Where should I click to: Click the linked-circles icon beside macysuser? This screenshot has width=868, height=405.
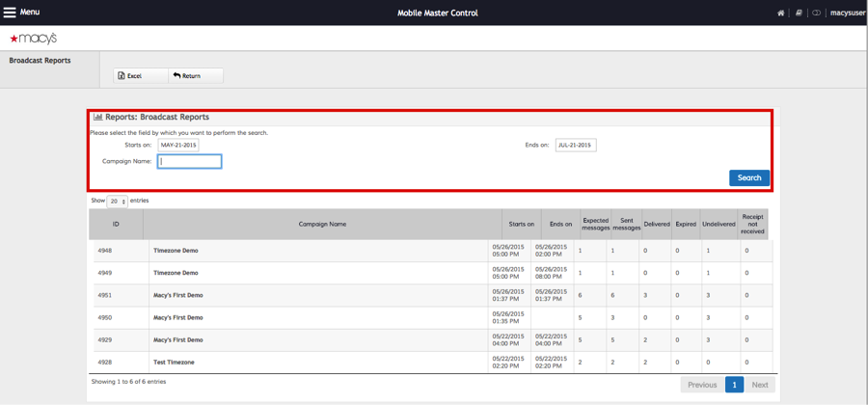coord(816,13)
